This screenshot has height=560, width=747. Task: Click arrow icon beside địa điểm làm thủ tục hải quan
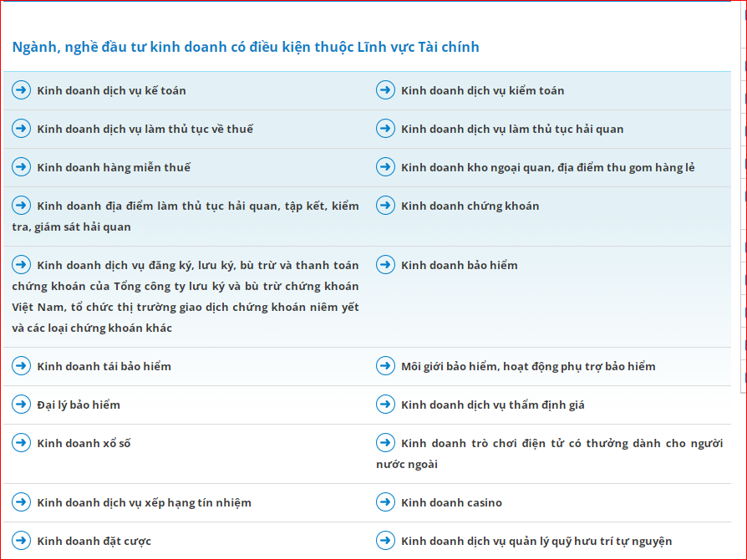[22, 206]
